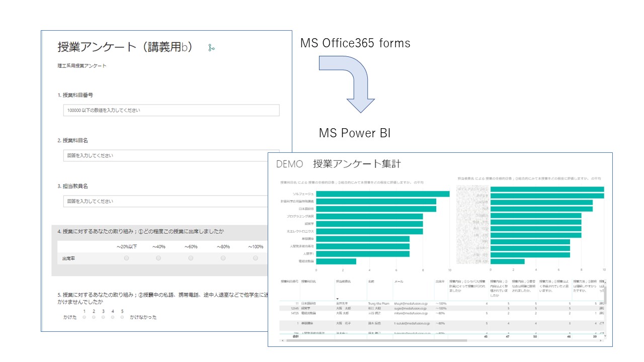Image resolution: width=644 pixels, height=362 pixels.
Task: Sort by the 名前 column header
Action: point(371,282)
